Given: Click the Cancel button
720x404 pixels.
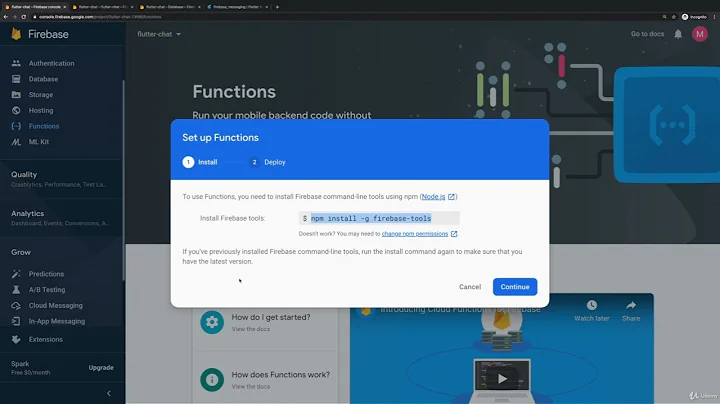Looking at the screenshot, I should point(470,286).
